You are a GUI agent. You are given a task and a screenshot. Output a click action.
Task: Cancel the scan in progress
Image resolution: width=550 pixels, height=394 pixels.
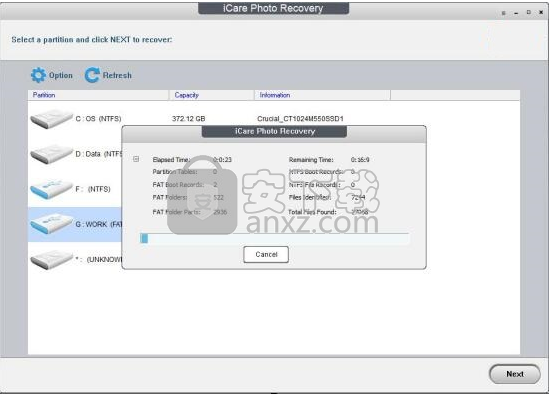coord(266,254)
